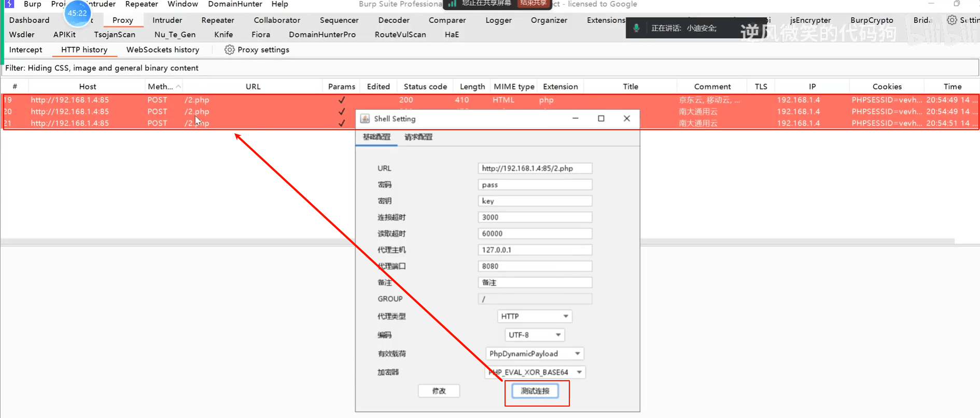Open the Logger tab

pyautogui.click(x=498, y=20)
